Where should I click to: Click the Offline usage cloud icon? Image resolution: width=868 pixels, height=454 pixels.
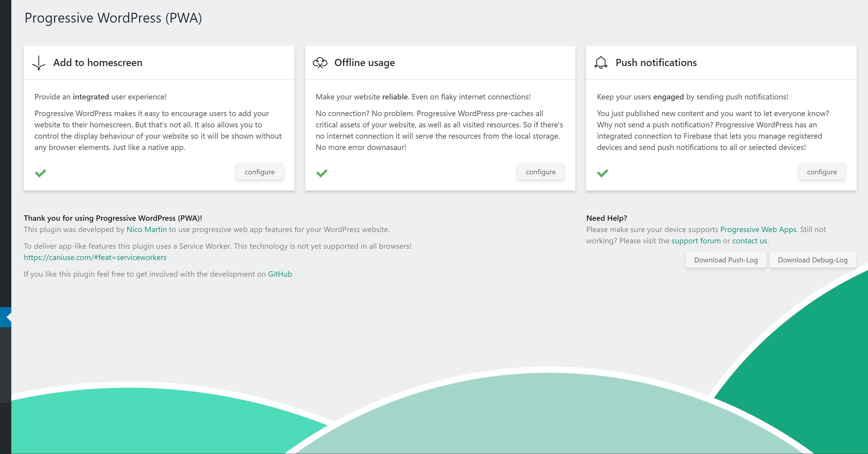tap(320, 63)
